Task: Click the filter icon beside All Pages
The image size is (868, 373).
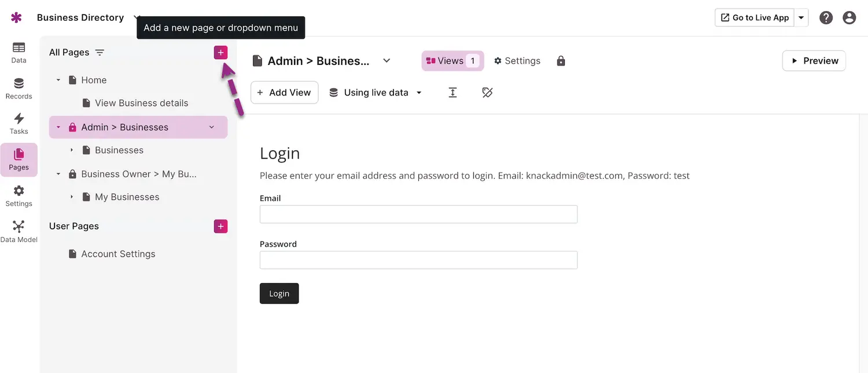Action: [100, 53]
